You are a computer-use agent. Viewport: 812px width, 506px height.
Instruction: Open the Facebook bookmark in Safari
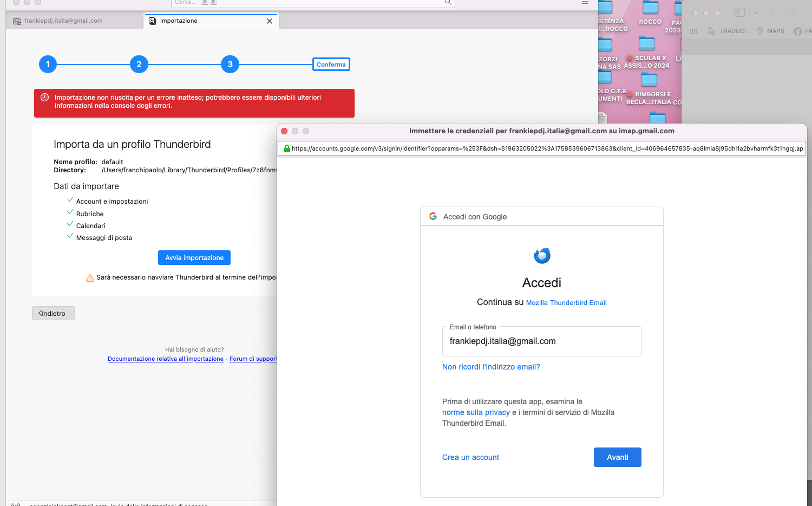(802, 31)
